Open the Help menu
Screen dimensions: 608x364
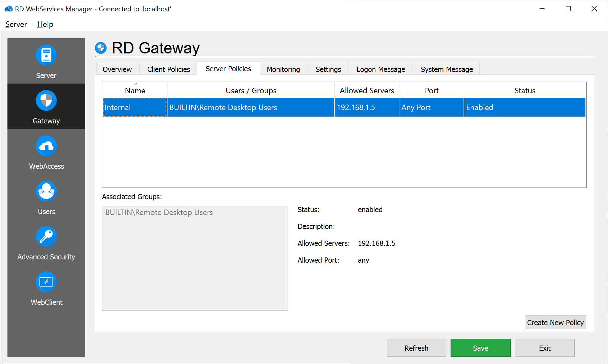click(45, 24)
